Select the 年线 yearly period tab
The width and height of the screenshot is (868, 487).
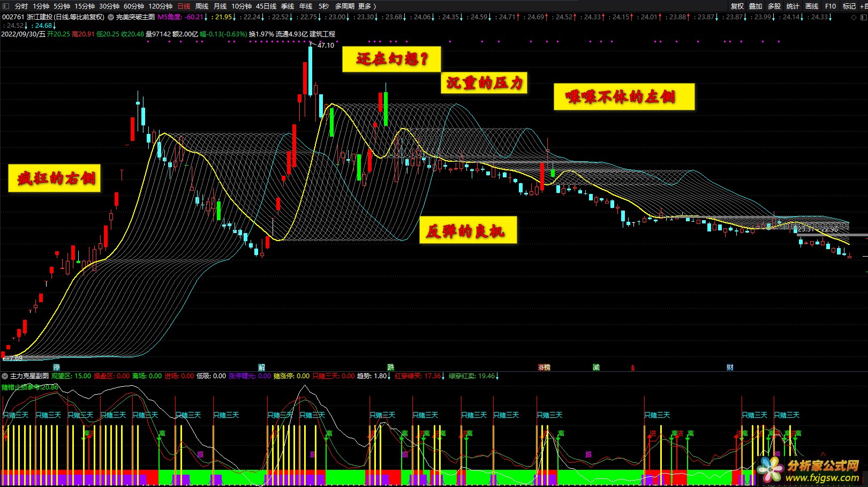[306, 6]
